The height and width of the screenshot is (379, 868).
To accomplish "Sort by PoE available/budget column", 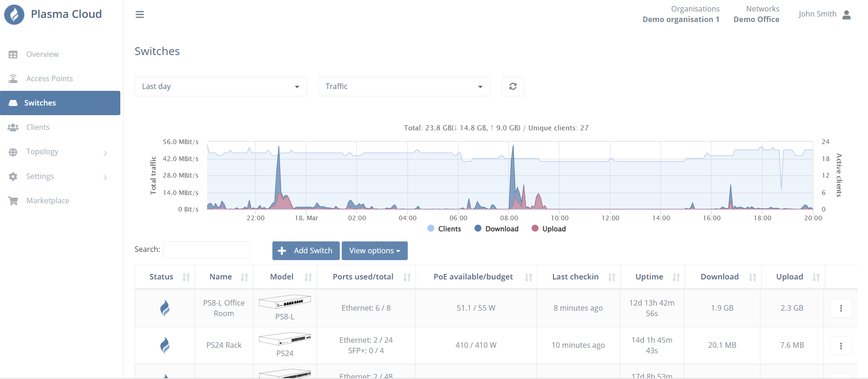I will 529,277.
